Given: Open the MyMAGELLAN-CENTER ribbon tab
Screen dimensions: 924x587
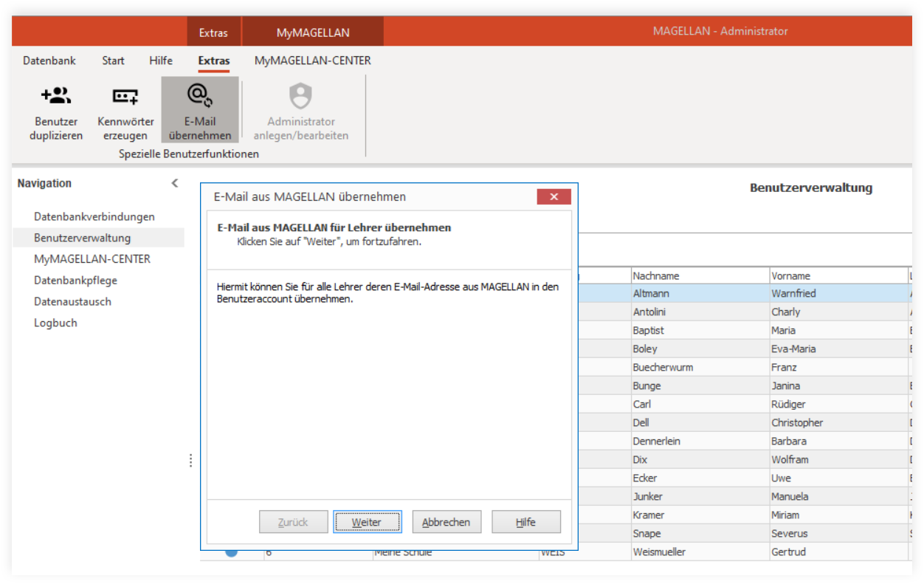Looking at the screenshot, I should pyautogui.click(x=313, y=61).
